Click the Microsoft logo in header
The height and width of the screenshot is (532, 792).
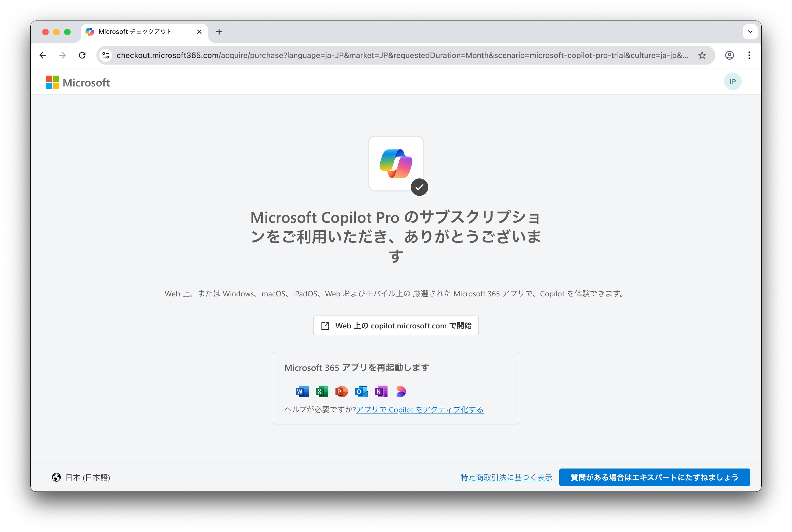pos(78,82)
